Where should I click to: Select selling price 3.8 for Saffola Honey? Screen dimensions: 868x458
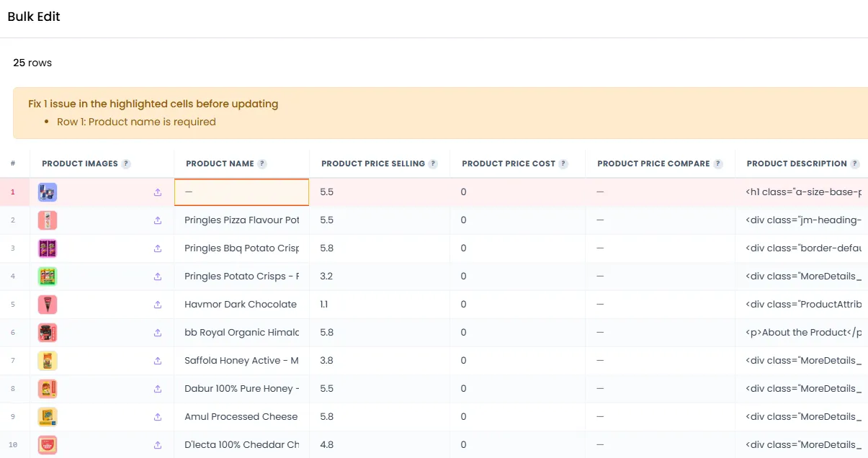pyautogui.click(x=380, y=361)
